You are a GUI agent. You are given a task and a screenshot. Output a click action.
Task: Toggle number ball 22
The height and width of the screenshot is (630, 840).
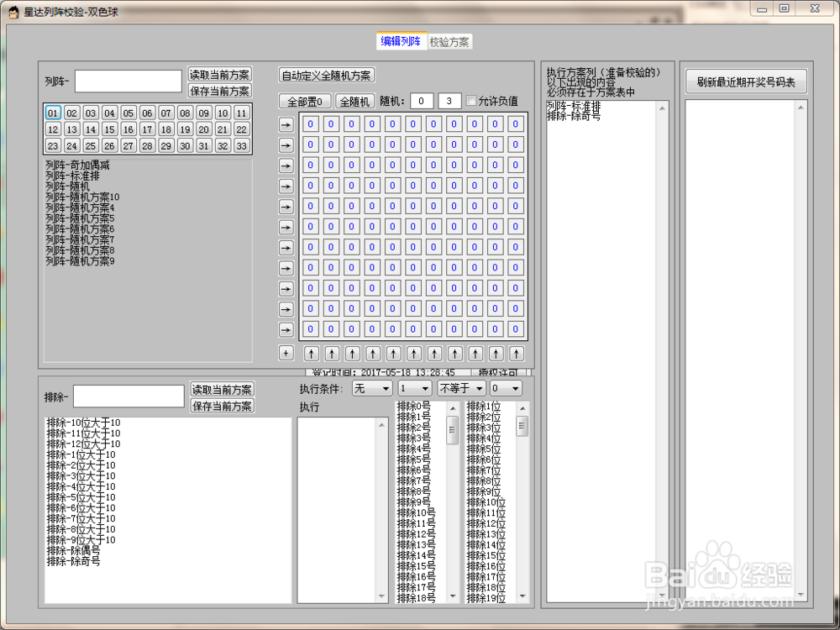click(242, 129)
